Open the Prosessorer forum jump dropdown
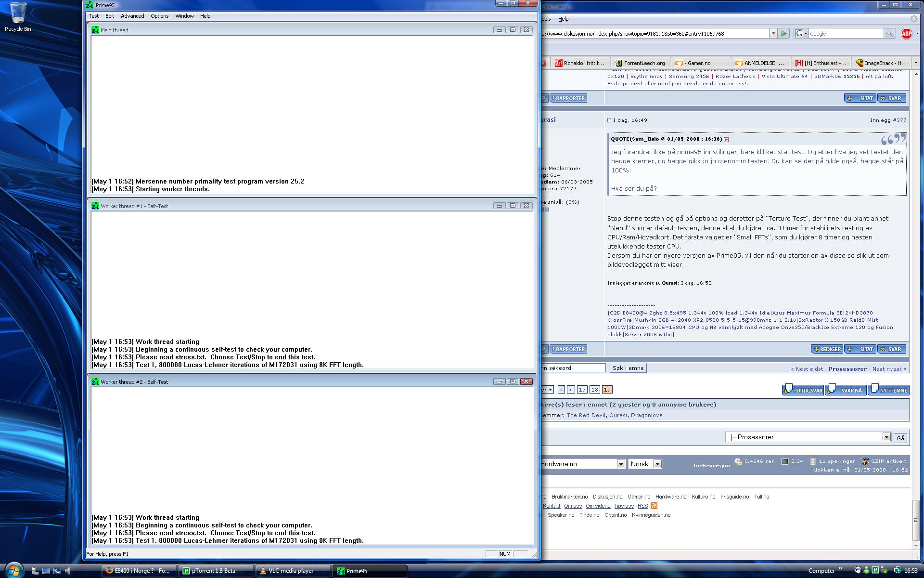The width and height of the screenshot is (924, 578). (886, 437)
